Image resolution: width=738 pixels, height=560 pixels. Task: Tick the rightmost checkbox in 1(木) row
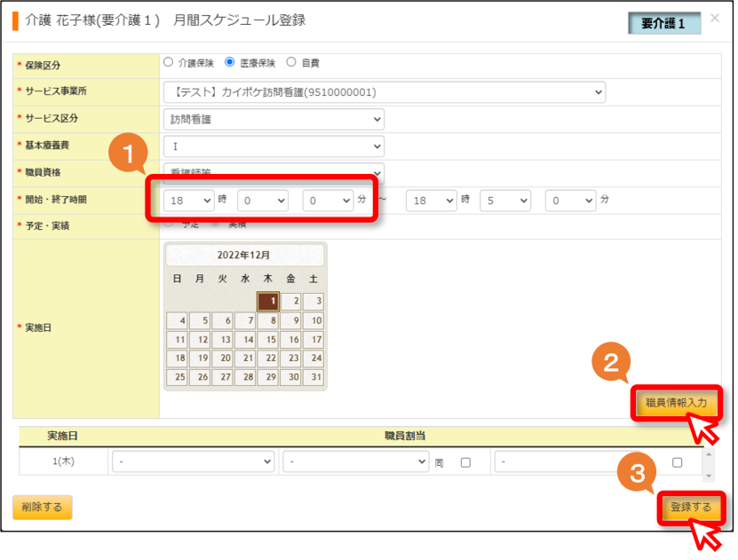point(677,462)
